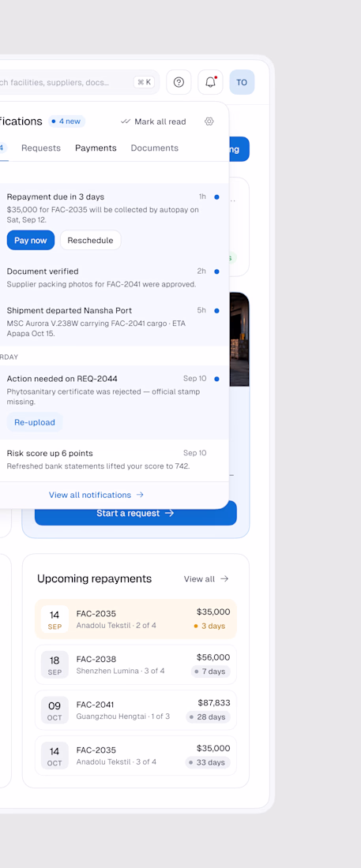Open FAC-2038 Shenzhen Lumina repayment
Image resolution: width=361 pixels, height=868 pixels.
pyautogui.click(x=136, y=664)
